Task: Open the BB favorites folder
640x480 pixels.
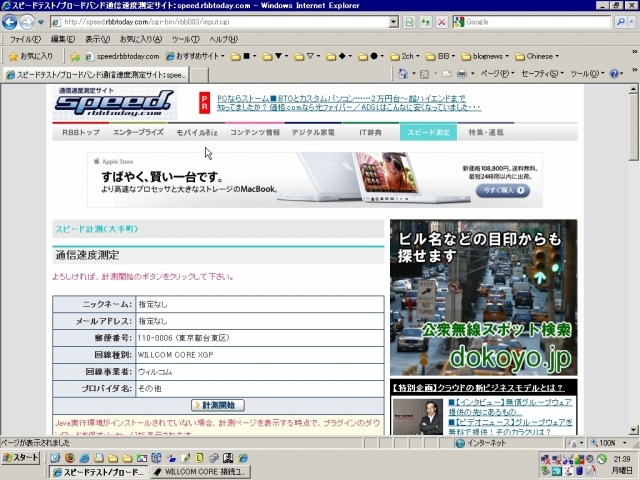Action: (440, 56)
